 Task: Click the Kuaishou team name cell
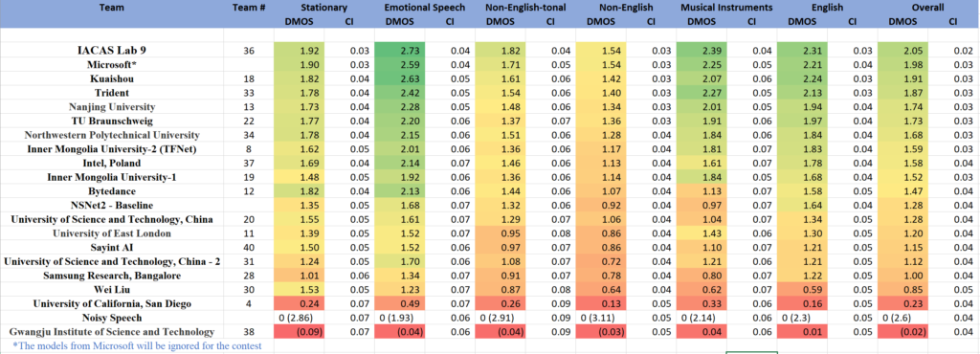point(112,79)
